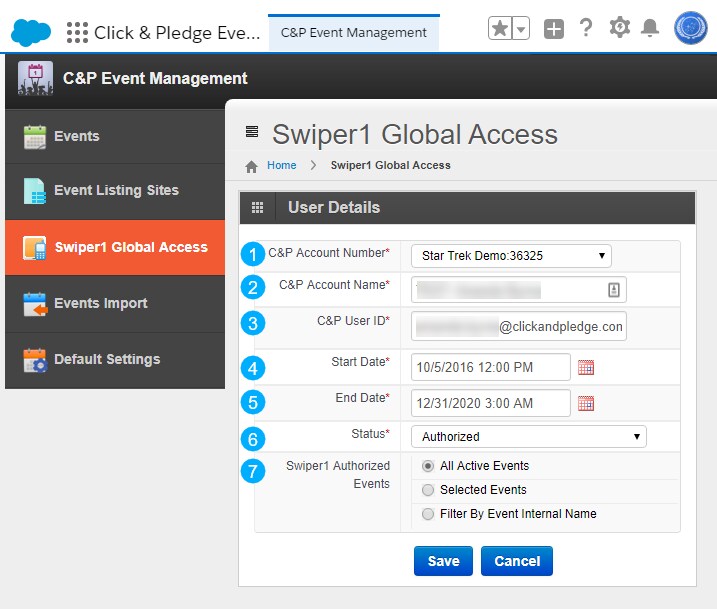This screenshot has width=717, height=609.
Task: Click the Start Date input field
Action: (x=491, y=367)
